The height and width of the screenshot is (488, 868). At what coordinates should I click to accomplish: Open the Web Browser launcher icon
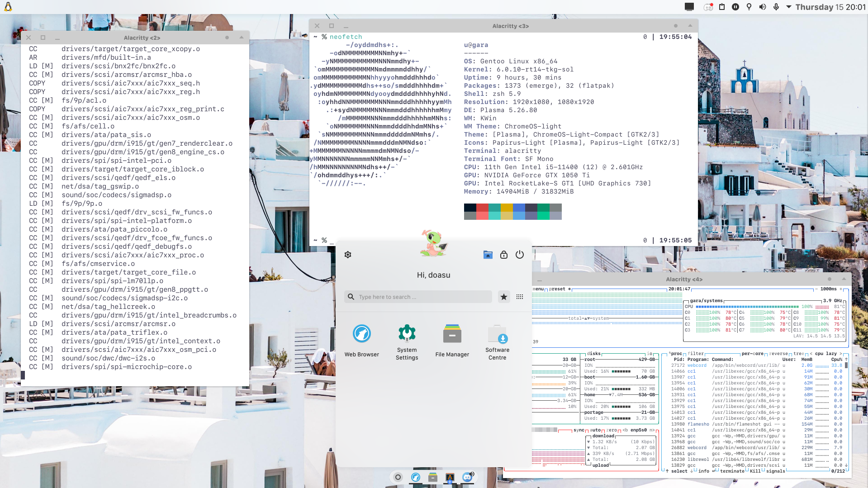[361, 334]
